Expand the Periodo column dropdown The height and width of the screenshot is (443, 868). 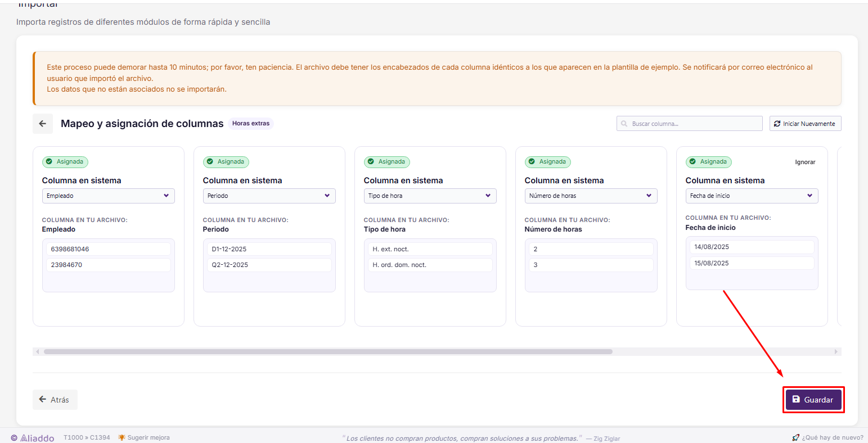[269, 196]
